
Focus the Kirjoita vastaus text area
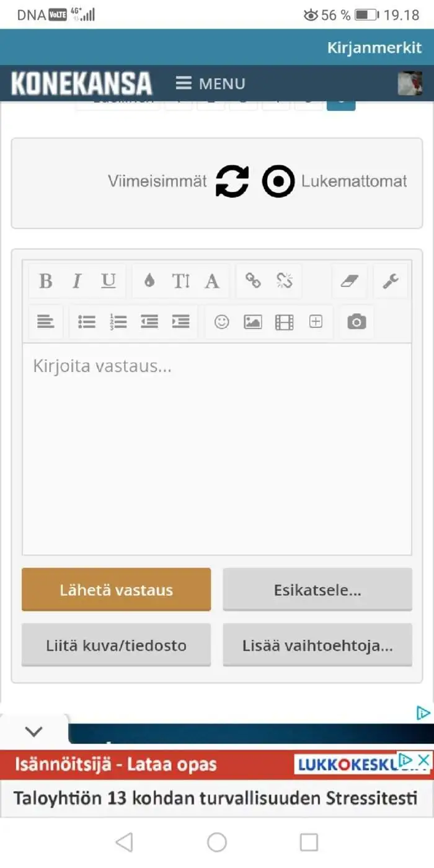click(x=217, y=449)
